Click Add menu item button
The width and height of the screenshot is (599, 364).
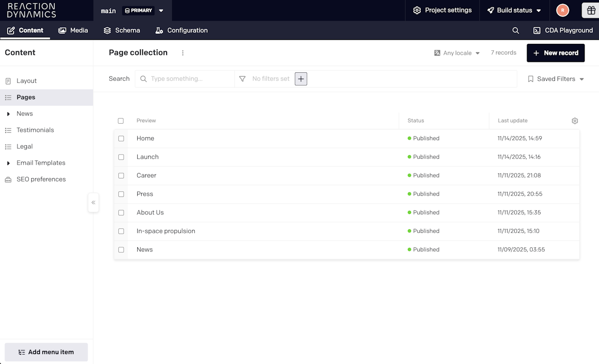46,352
